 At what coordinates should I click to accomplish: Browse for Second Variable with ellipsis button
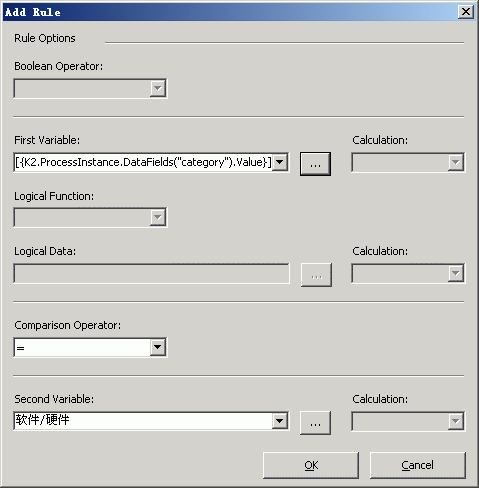click(315, 423)
